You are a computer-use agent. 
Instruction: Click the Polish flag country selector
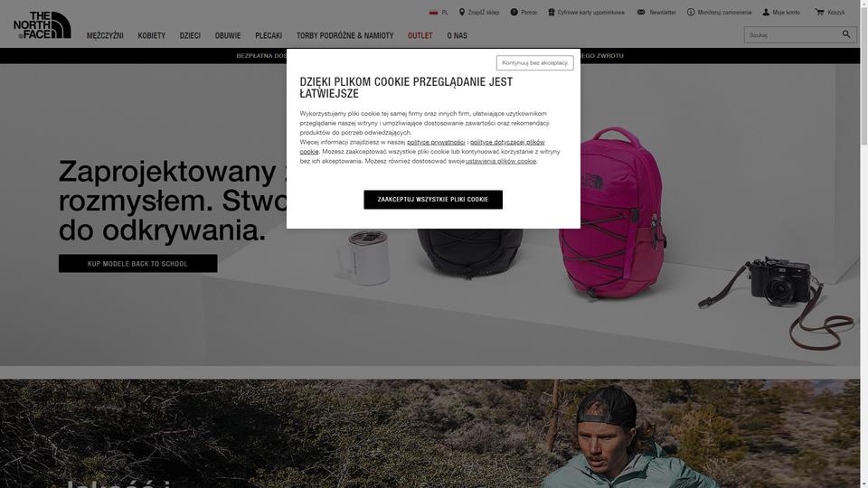click(433, 12)
